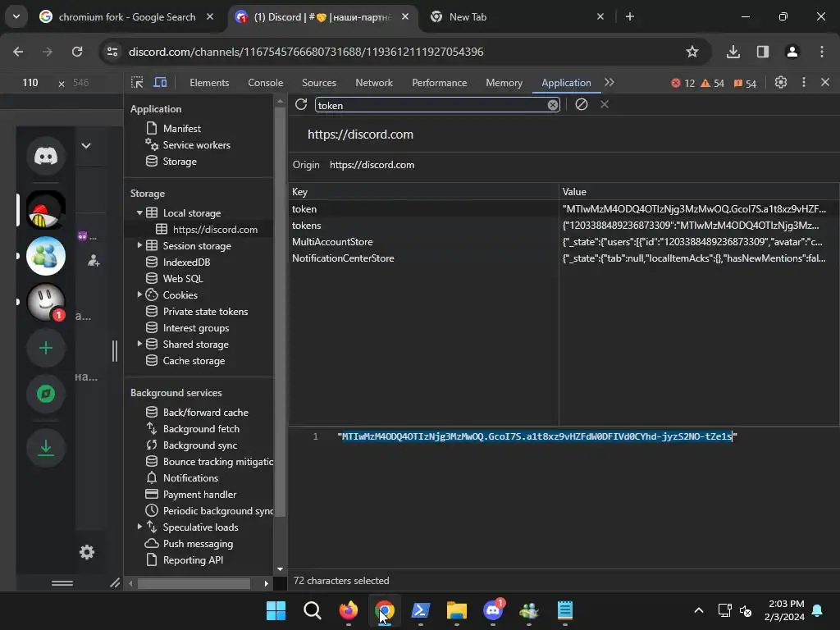Expand the Discord server header chevron

(x=85, y=146)
